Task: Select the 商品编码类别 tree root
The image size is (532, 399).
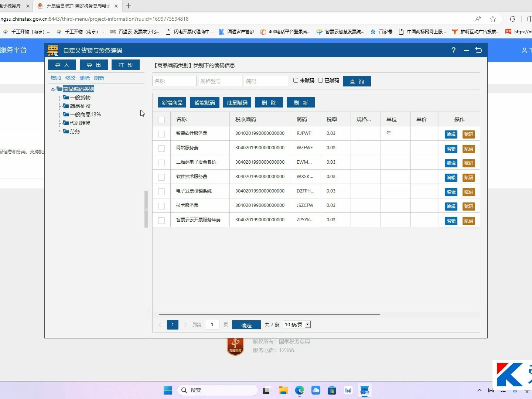Action: coord(79,89)
